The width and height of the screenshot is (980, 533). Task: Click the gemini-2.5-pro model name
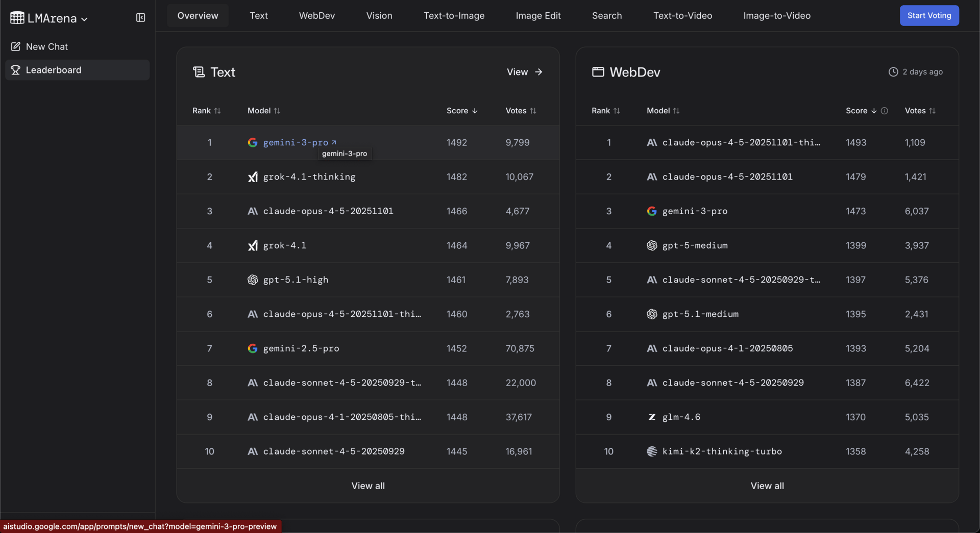[301, 348]
